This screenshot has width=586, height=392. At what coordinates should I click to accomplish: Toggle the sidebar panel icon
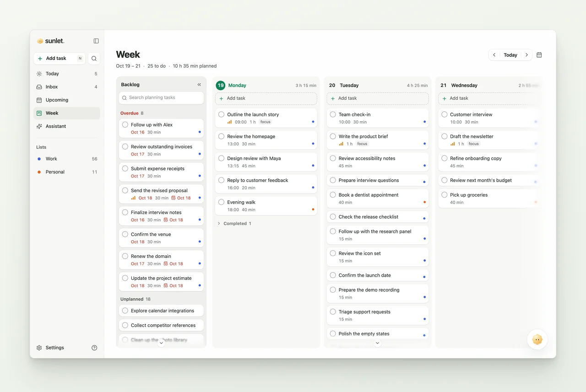point(96,41)
